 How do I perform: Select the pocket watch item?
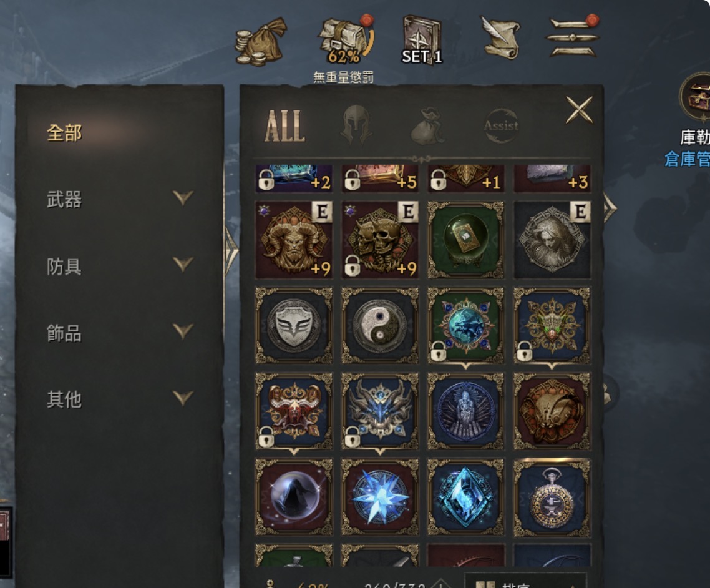tap(552, 497)
